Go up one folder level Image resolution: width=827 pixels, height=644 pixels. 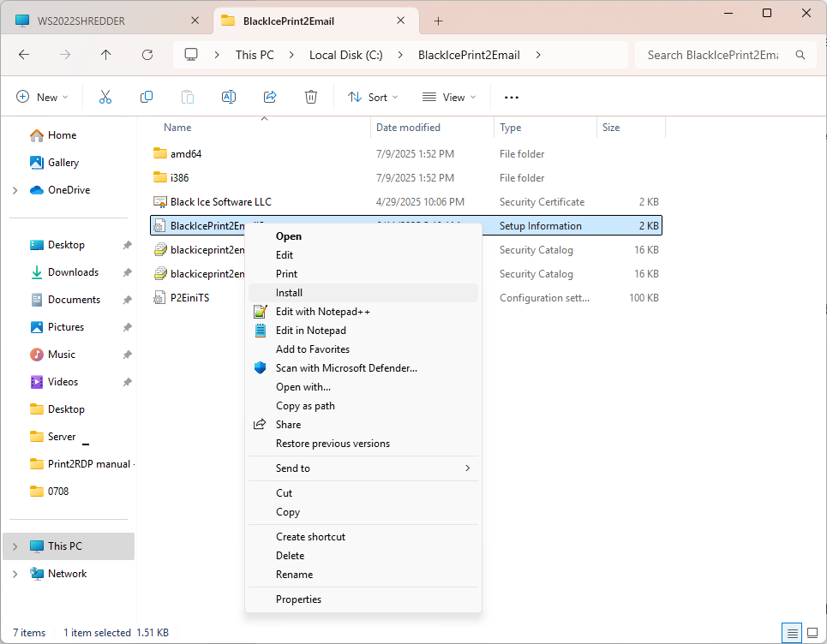pyautogui.click(x=106, y=55)
